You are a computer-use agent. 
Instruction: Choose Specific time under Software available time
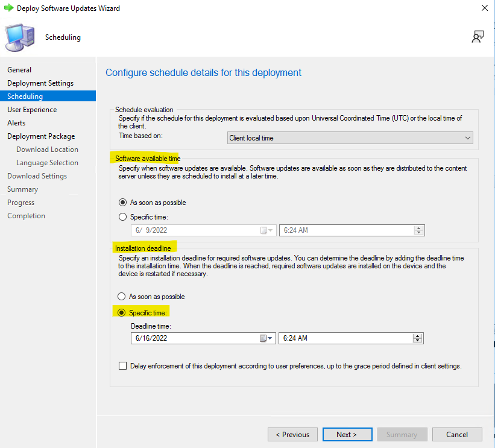pyautogui.click(x=123, y=216)
